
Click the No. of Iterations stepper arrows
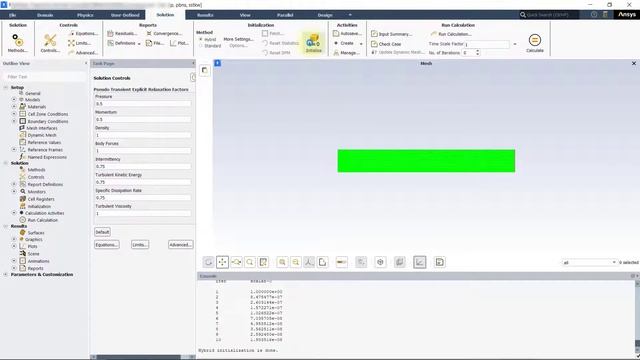point(477,53)
